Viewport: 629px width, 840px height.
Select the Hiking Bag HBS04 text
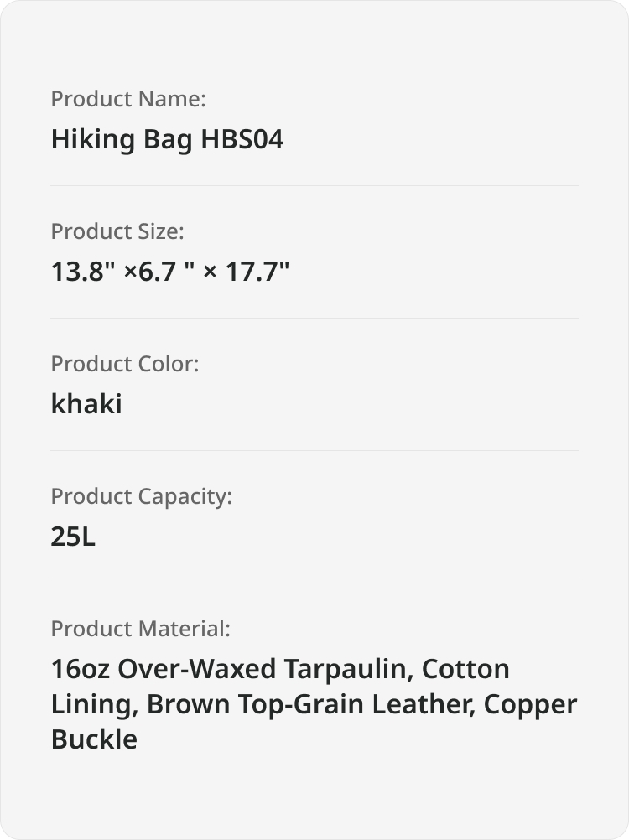(167, 139)
